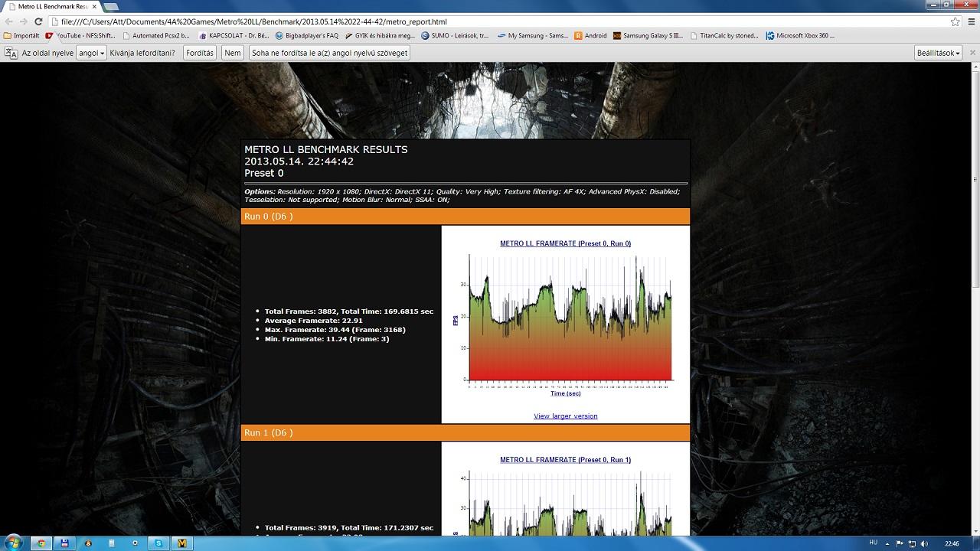Click 'Average Framerate: 22.91' text

[314, 321]
